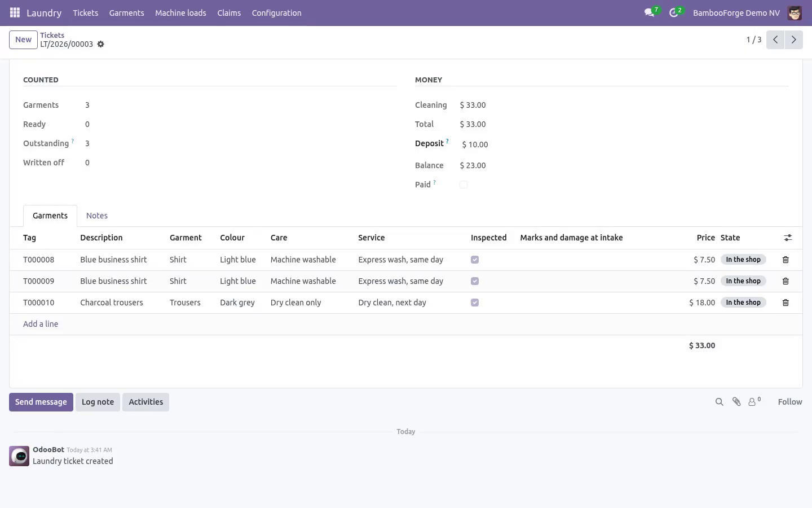Select the Garments tab
Image resolution: width=812 pixels, height=508 pixels.
click(x=50, y=216)
